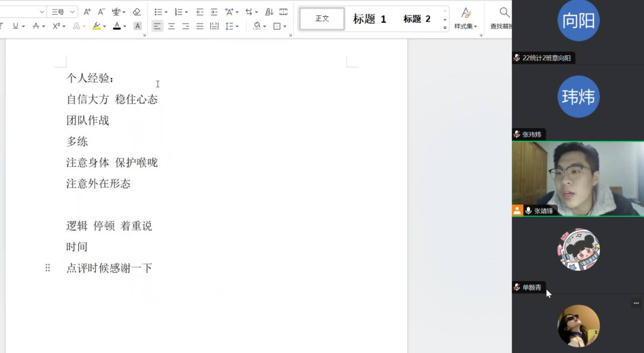Select the 标题 2 style
This screenshot has height=353, width=644.
[x=417, y=19]
